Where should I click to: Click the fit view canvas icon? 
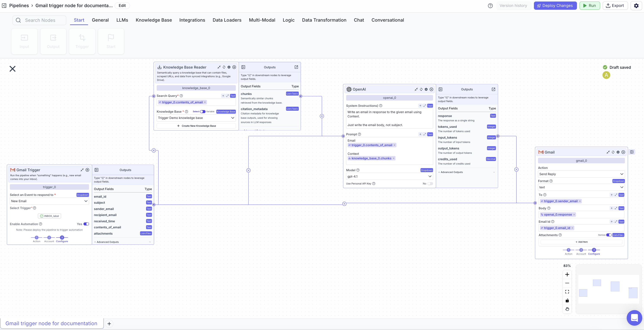point(567,292)
